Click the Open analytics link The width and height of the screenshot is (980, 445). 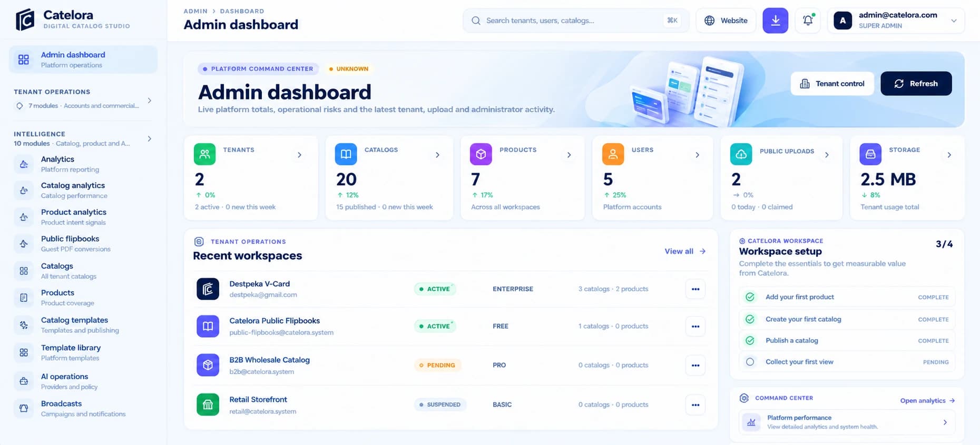[928, 401]
